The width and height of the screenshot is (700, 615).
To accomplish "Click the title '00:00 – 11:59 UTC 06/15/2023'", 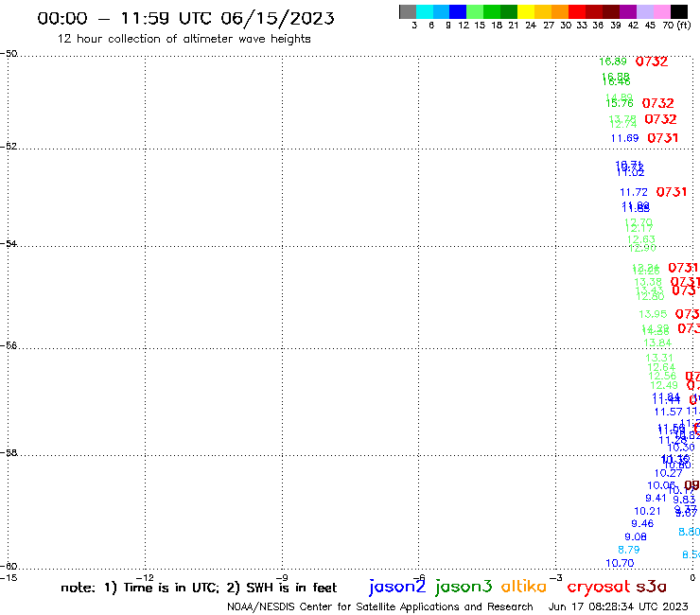I will pyautogui.click(x=185, y=18).
